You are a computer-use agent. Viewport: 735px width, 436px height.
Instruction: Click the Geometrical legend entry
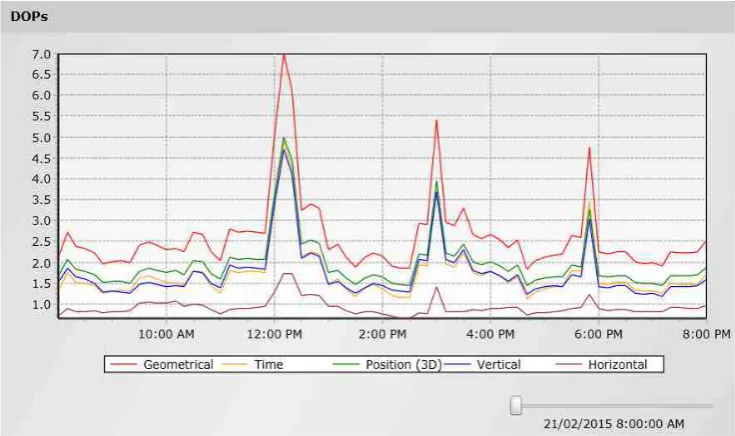pyautogui.click(x=161, y=365)
